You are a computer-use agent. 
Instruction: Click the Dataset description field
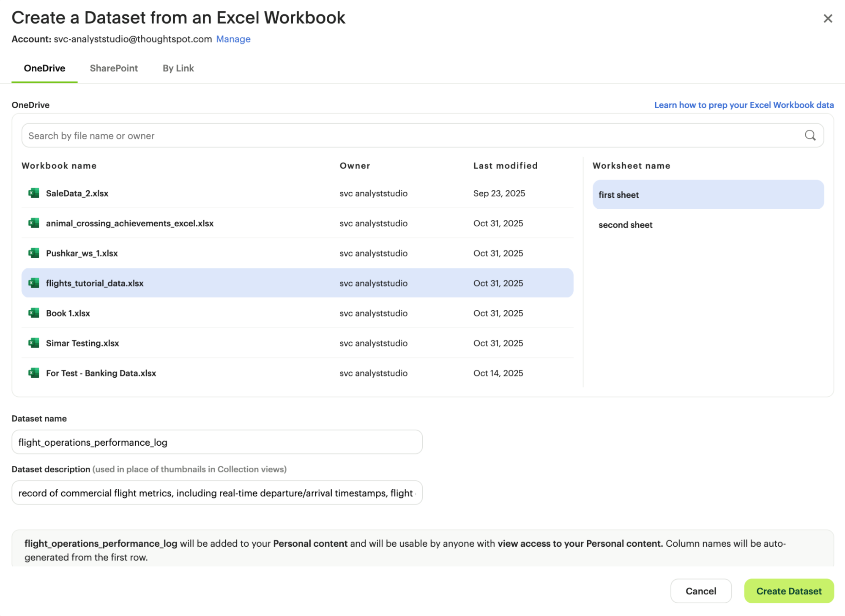tap(216, 493)
